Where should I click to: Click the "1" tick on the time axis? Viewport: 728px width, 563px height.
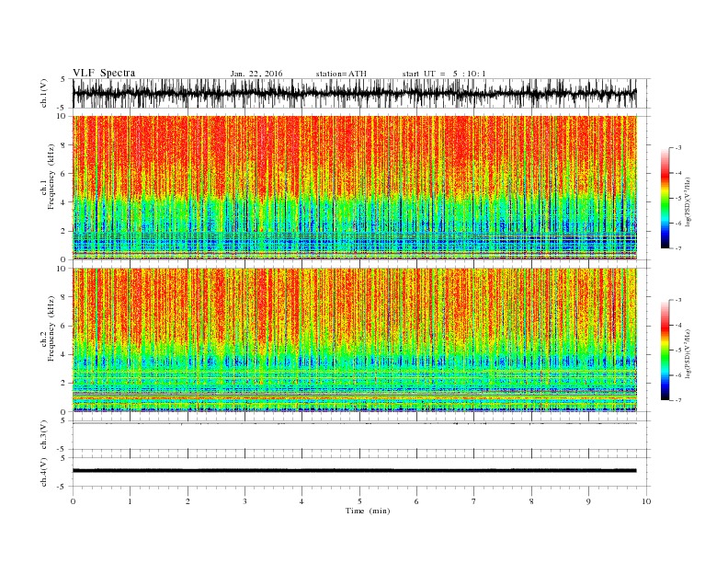point(130,501)
